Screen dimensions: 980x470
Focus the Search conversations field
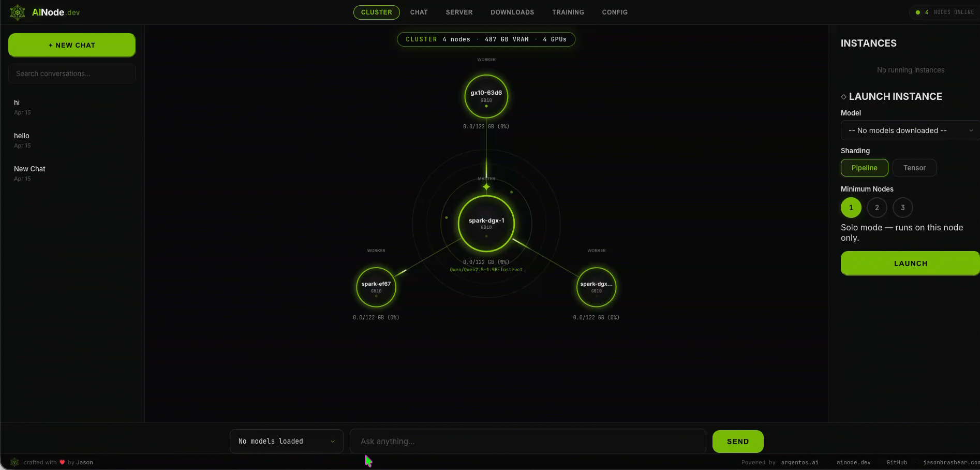tap(72, 74)
